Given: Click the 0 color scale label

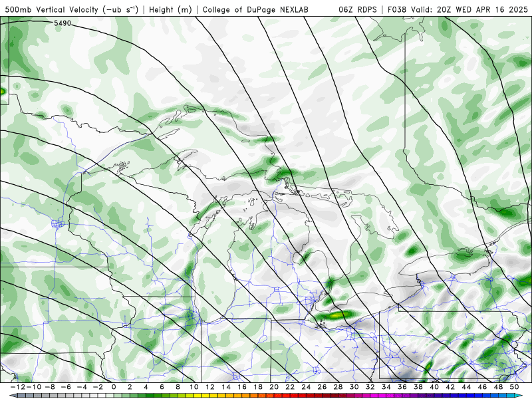Looking at the screenshot, I should tap(114, 387).
